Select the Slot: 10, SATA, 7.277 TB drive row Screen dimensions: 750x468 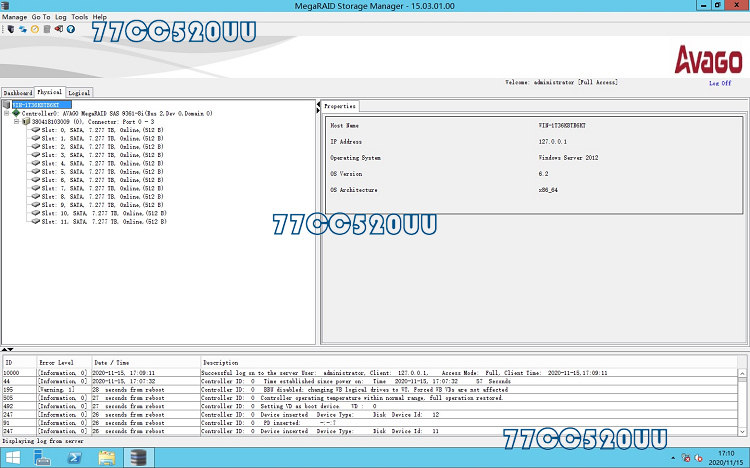(x=99, y=213)
